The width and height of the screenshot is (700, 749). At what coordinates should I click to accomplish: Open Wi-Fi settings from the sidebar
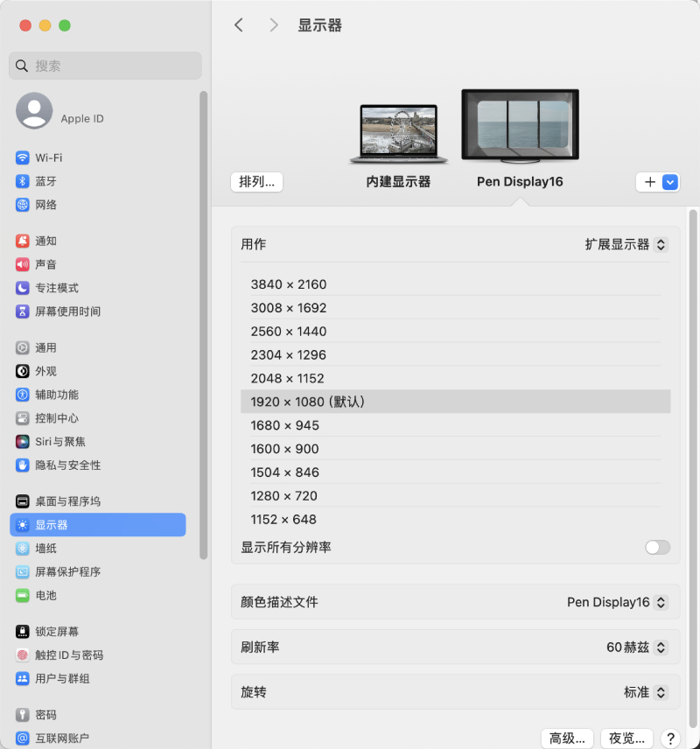coord(52,157)
